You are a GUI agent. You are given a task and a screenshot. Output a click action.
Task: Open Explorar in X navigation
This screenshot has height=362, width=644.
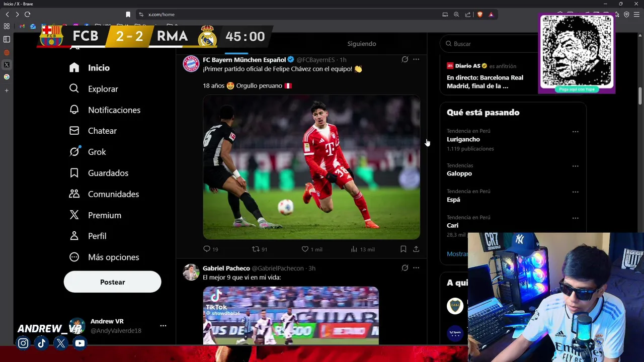(94, 89)
